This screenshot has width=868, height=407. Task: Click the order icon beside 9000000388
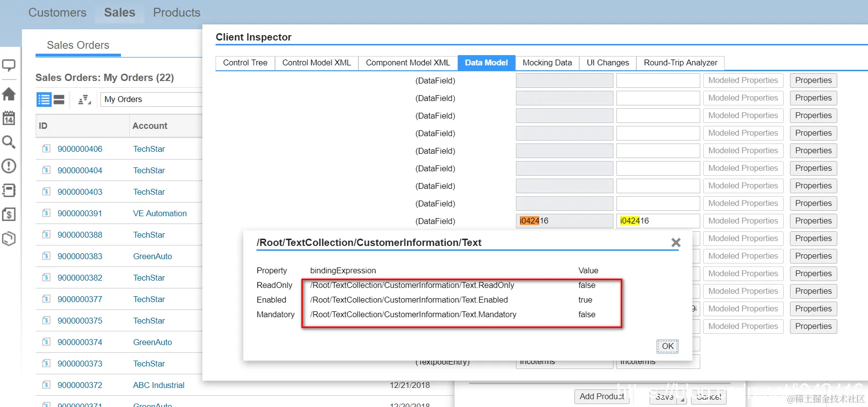46,234
